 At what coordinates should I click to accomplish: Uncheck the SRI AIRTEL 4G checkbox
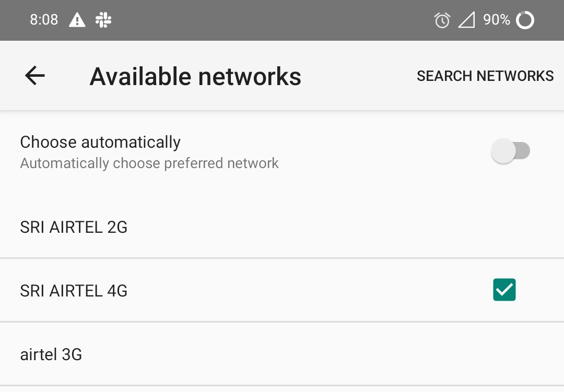pos(504,290)
